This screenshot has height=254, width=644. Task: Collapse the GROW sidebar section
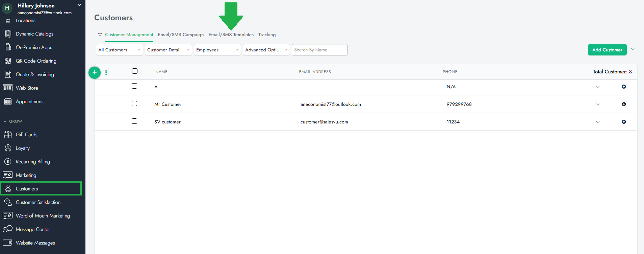(5, 121)
